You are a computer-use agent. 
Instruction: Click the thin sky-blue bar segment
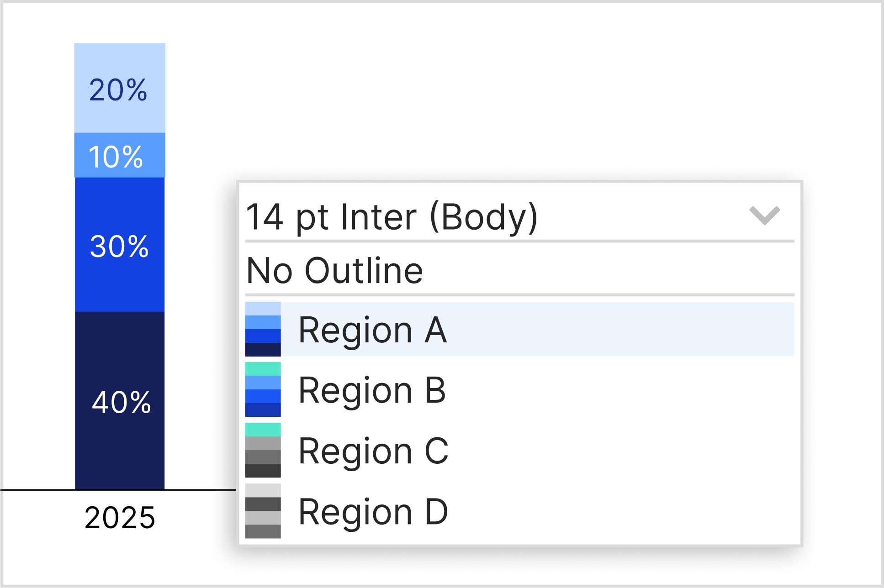(153, 155)
